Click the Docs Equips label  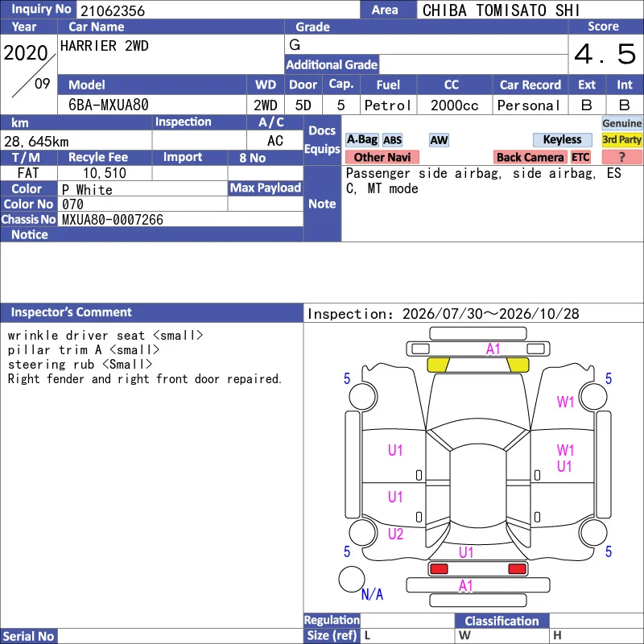pos(322,139)
